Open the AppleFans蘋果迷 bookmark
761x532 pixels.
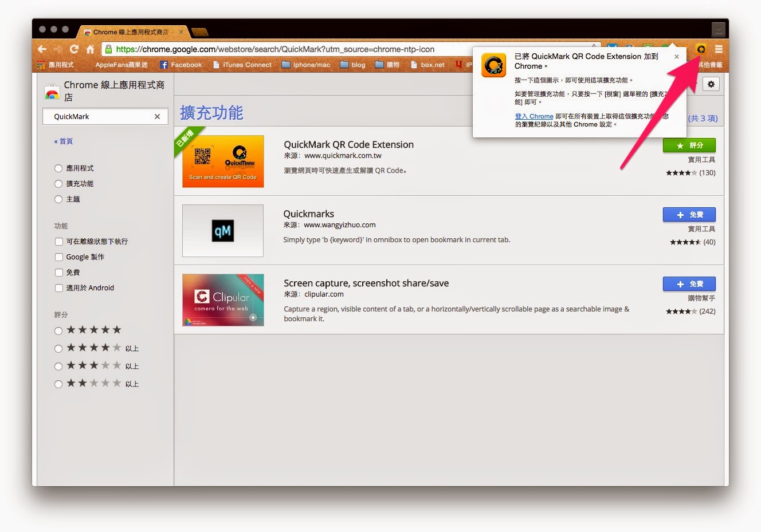[121, 65]
